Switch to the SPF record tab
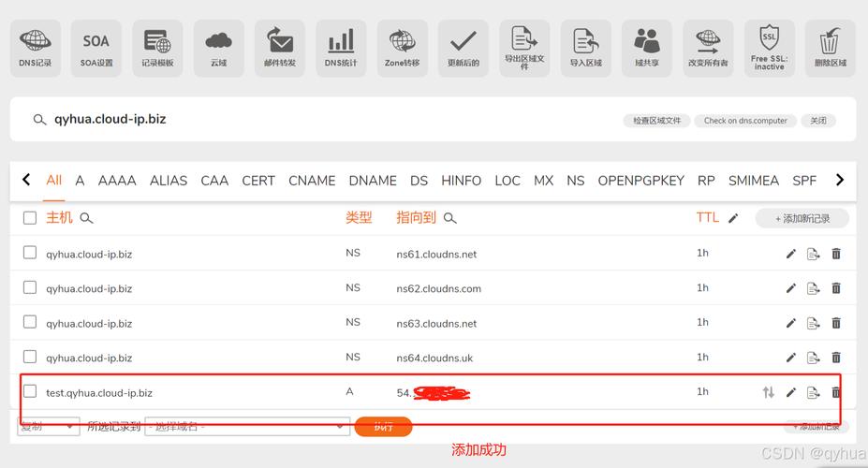 coord(804,181)
